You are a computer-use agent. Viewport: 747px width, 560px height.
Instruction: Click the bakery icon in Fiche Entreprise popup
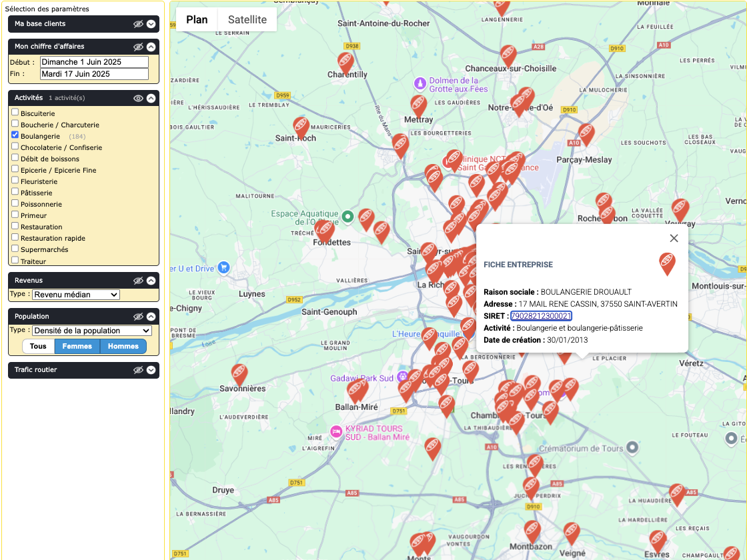coord(667,263)
